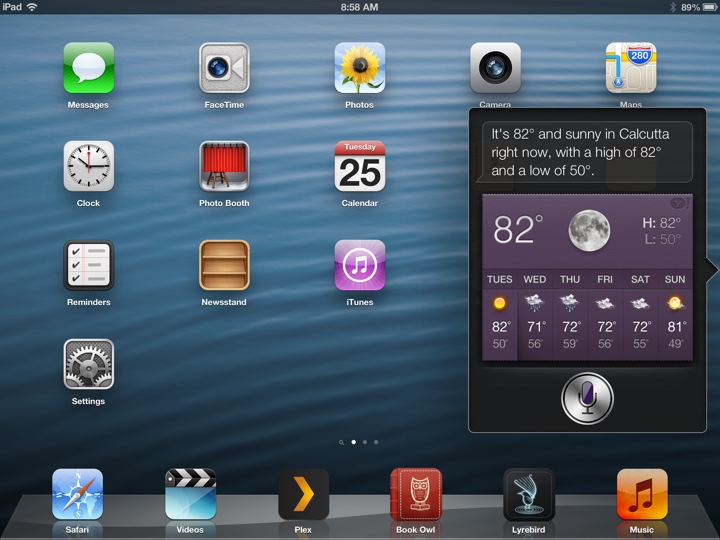720x540 pixels.
Task: Open Plex from the dock
Action: (303, 494)
